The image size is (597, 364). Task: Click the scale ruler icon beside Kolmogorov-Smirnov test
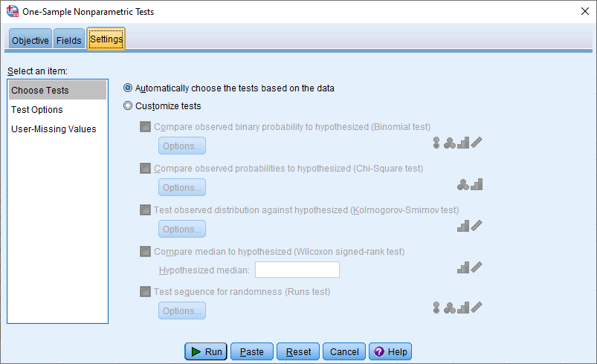[477, 226]
